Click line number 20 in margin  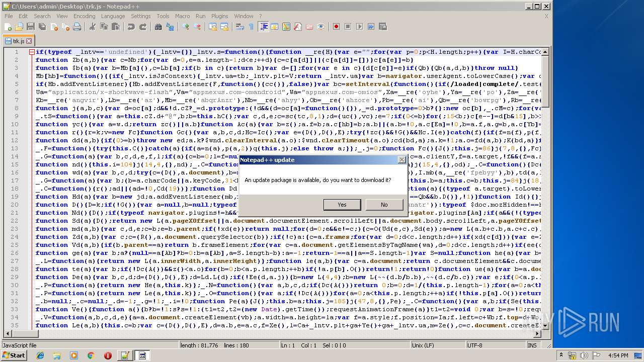(x=15, y=205)
